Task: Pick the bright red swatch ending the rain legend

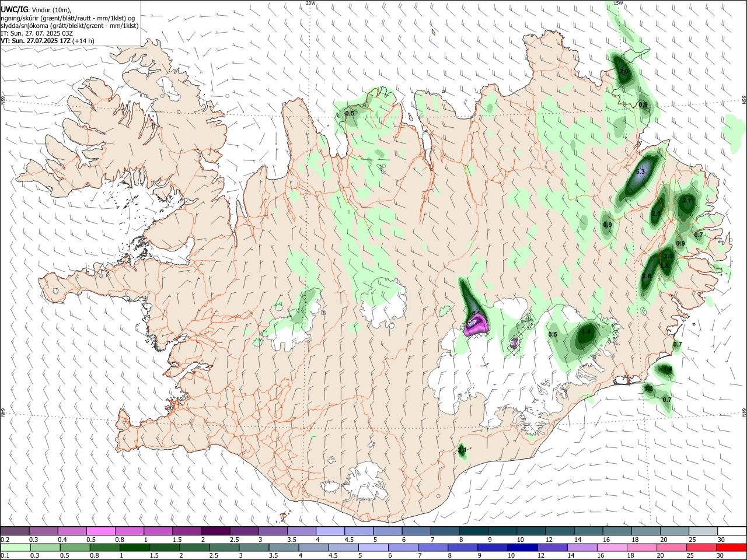Action: [731, 548]
